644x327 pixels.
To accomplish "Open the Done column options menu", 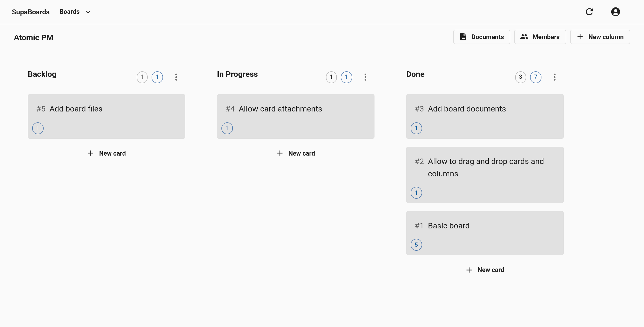I will coord(555,77).
